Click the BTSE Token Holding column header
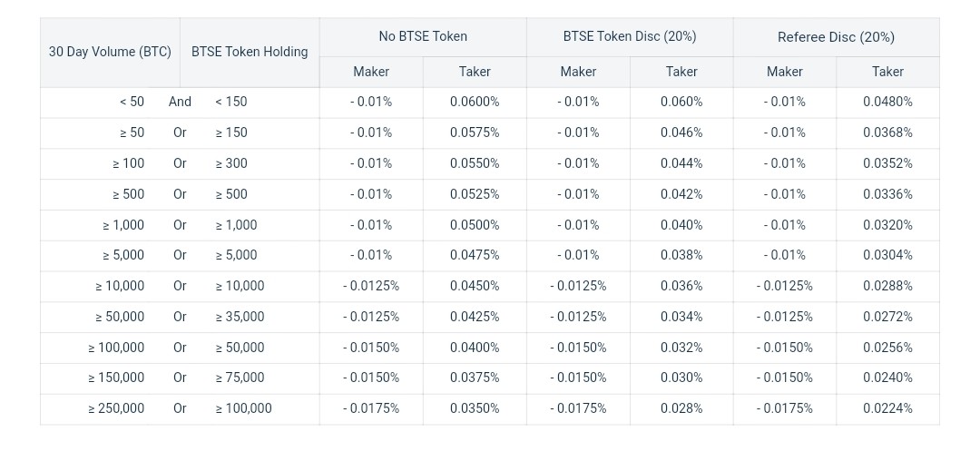 250,52
